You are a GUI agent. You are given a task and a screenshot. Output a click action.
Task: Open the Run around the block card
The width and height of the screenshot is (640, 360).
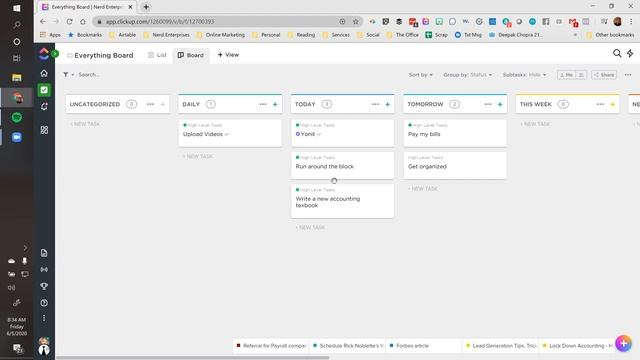click(x=342, y=165)
